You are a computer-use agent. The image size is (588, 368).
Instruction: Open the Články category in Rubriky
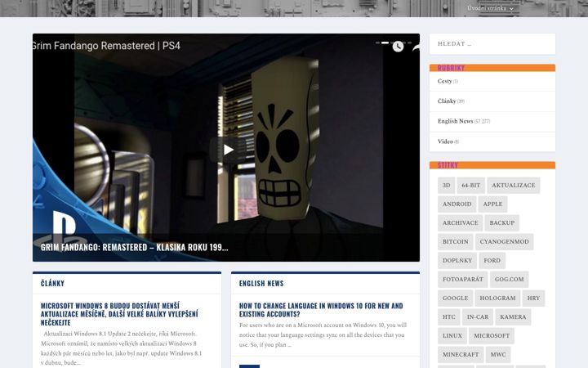point(447,101)
